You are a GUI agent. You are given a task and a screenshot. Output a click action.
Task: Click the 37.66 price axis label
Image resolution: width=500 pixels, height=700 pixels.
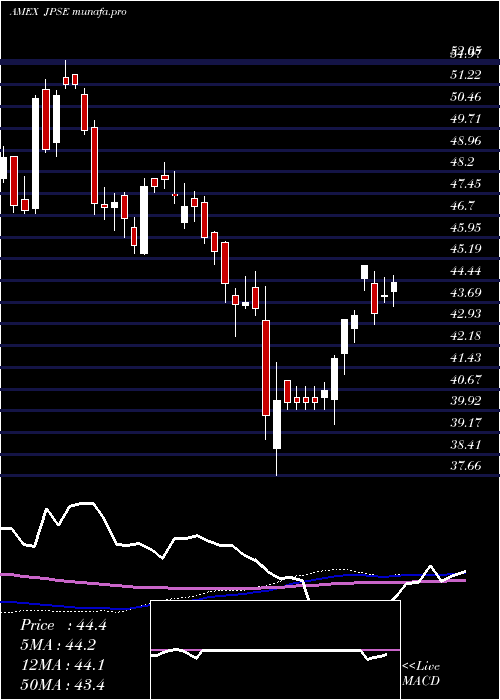pyautogui.click(x=465, y=466)
